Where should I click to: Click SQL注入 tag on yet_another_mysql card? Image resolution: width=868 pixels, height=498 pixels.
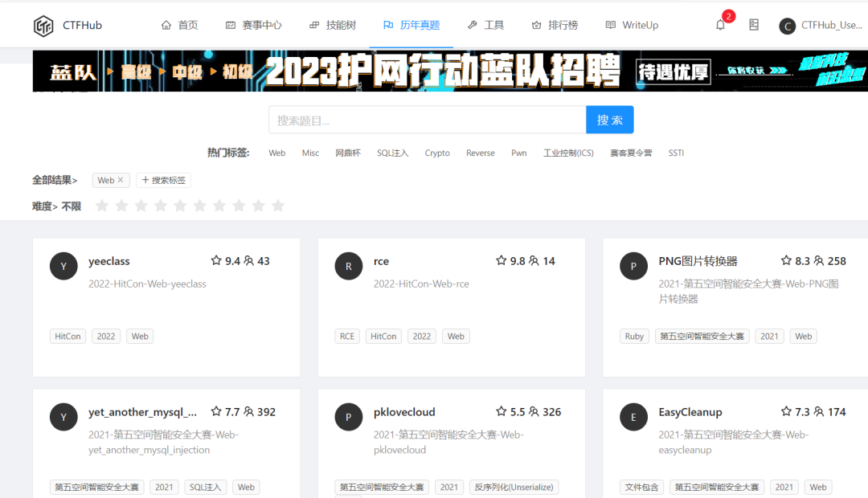(x=206, y=488)
